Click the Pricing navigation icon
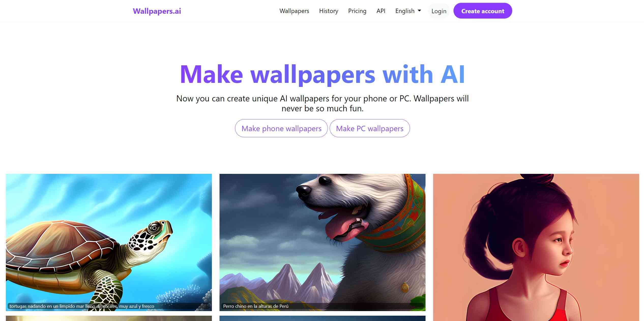This screenshot has width=644, height=321. coord(357,11)
